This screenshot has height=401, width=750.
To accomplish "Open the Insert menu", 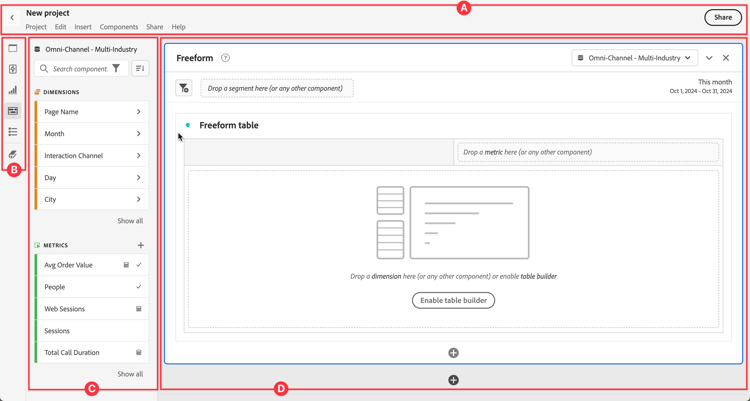I will 83,27.
